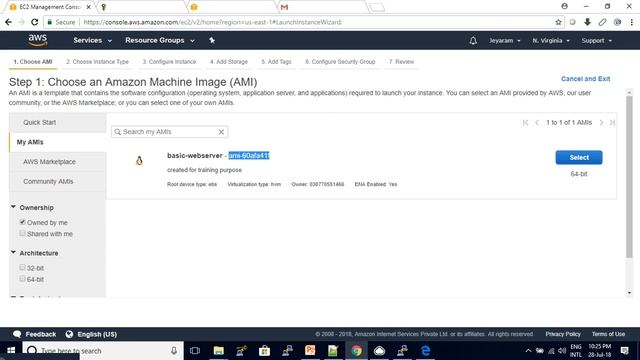This screenshot has width=640, height=360.
Task: Go to step 4. Add Storage
Action: click(x=229, y=62)
